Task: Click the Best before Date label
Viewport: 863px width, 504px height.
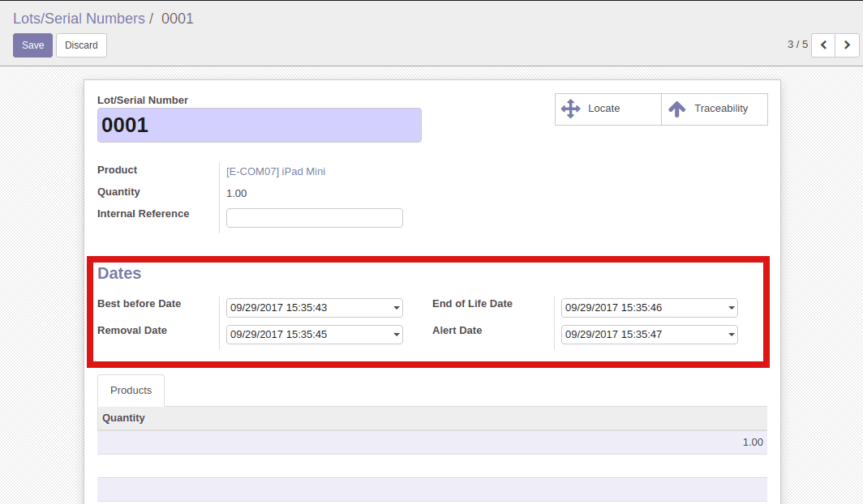Action: tap(140, 303)
